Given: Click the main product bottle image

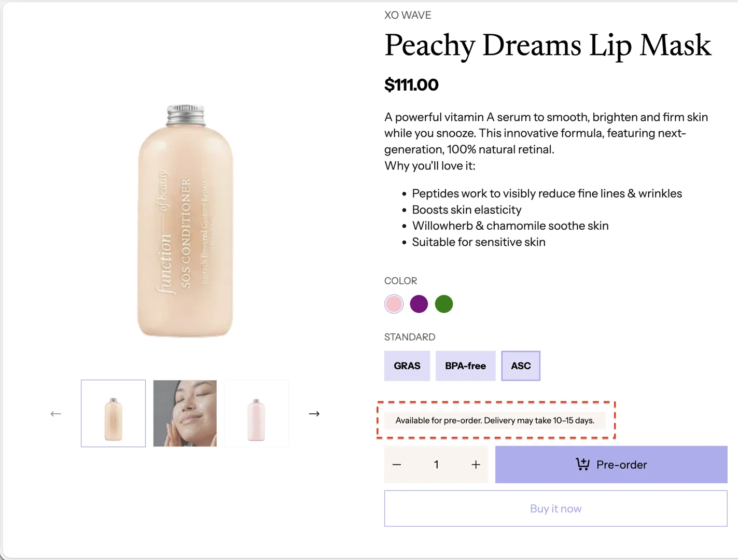Looking at the screenshot, I should 185,221.
